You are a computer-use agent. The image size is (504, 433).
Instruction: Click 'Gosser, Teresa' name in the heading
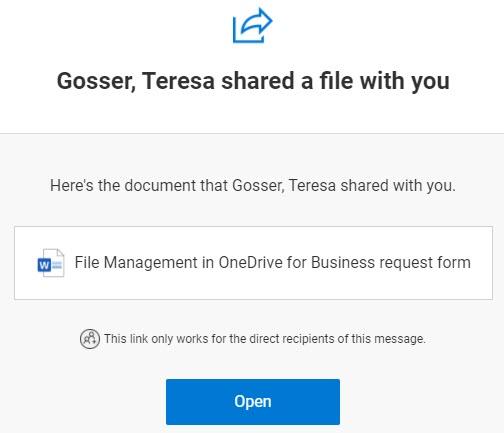136,81
